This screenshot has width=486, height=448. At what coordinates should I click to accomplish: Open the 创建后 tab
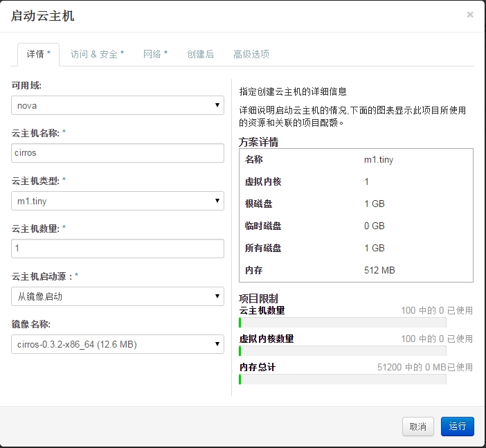pos(201,54)
